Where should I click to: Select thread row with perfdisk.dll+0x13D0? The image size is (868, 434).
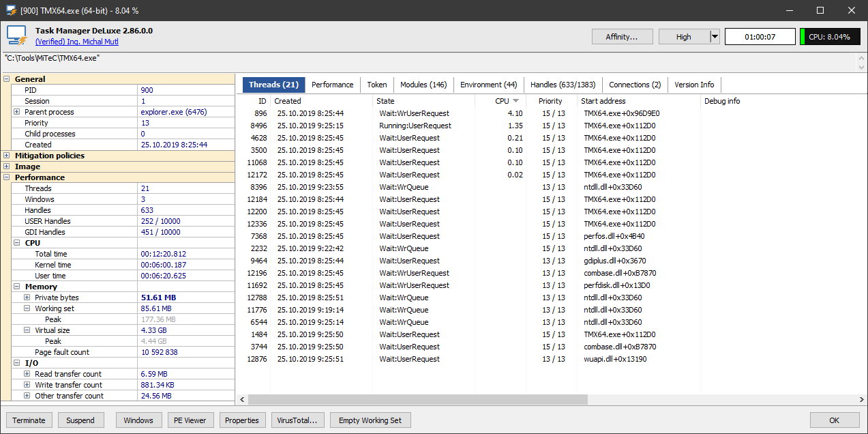[x=551, y=285]
